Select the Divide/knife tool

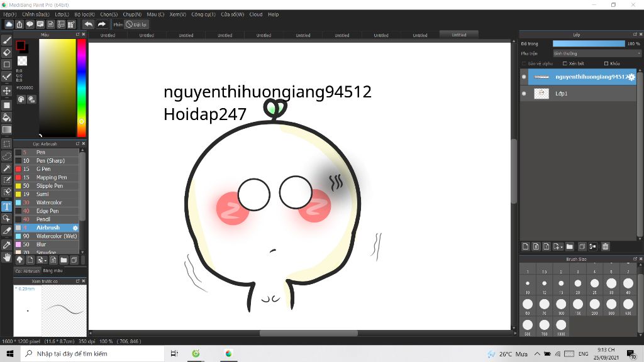6,231
